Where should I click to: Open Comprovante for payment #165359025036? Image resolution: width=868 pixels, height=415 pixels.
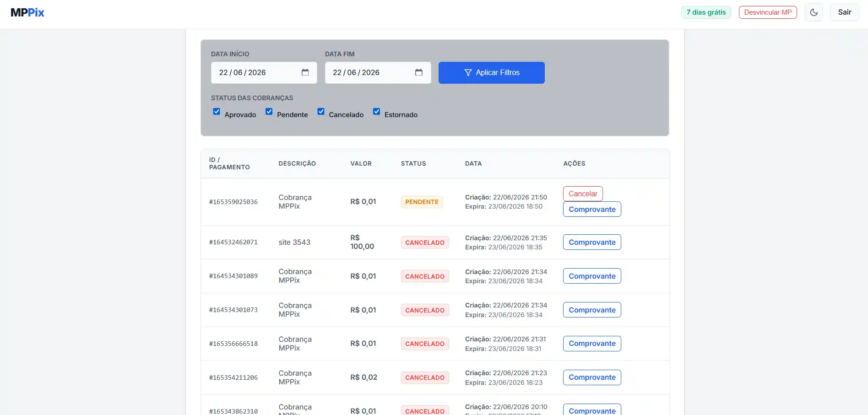point(592,209)
